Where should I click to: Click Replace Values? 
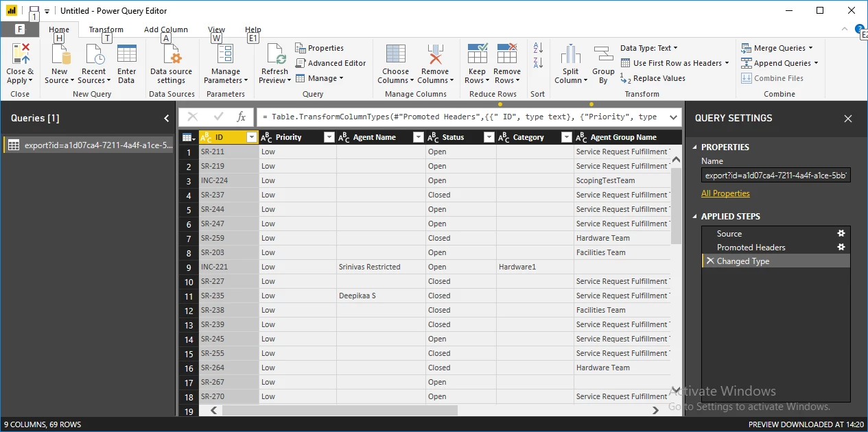(653, 78)
